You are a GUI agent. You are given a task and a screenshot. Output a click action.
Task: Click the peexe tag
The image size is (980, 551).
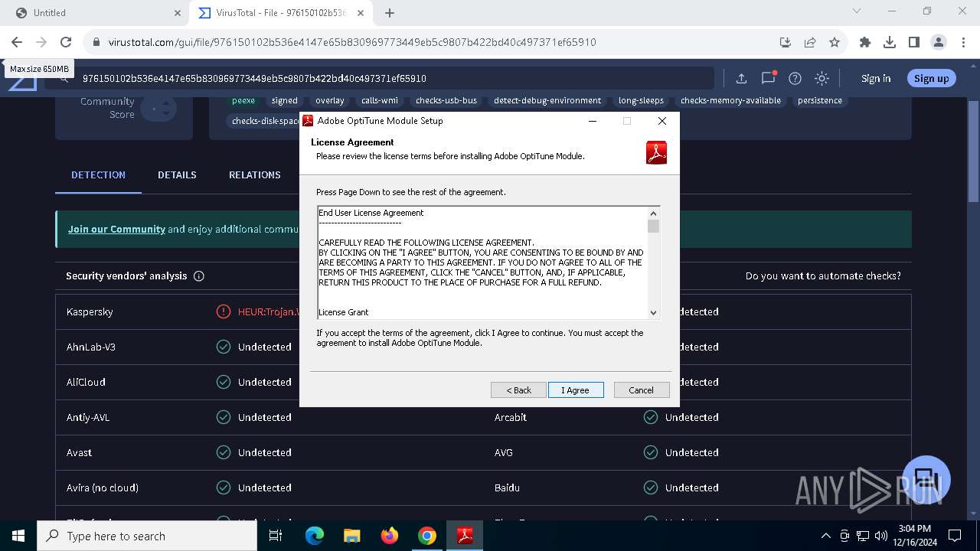243,100
